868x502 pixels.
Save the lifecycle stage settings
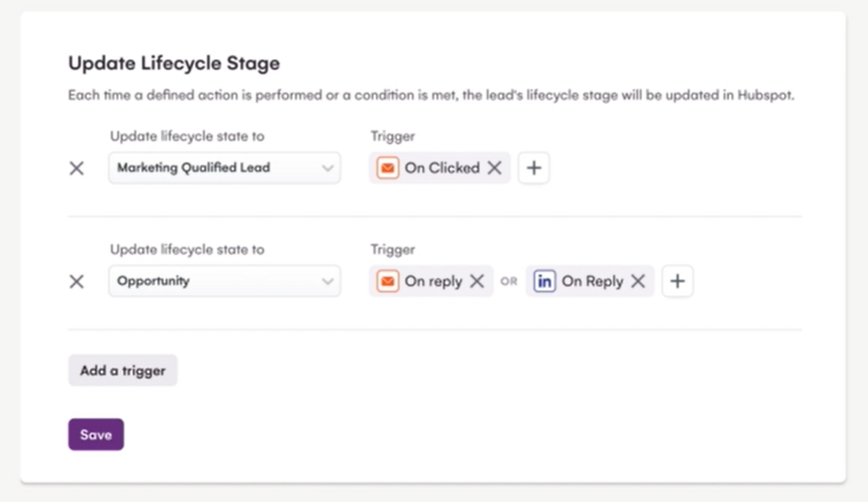(96, 434)
